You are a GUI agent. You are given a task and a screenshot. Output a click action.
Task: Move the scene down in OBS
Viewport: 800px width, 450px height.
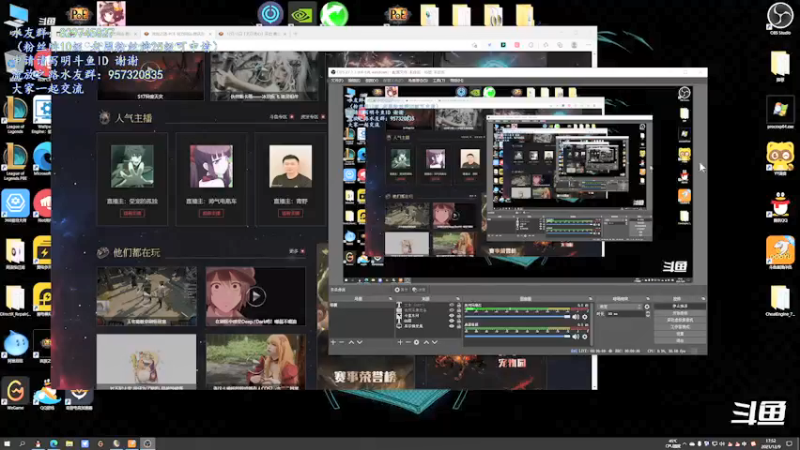360,342
